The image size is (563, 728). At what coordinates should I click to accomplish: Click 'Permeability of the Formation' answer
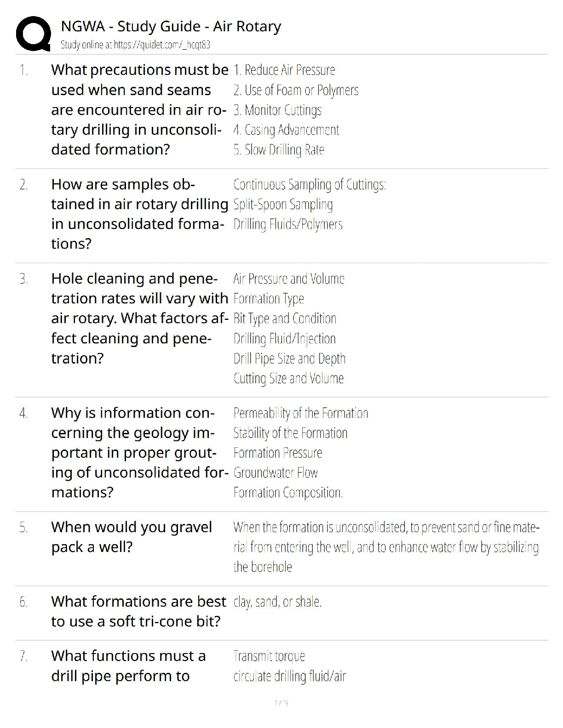click(x=300, y=413)
